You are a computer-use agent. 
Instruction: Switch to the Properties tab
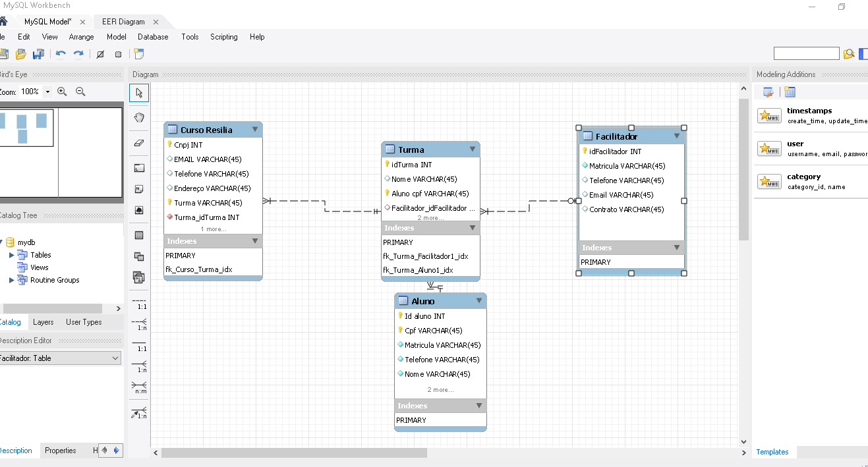pos(61,451)
